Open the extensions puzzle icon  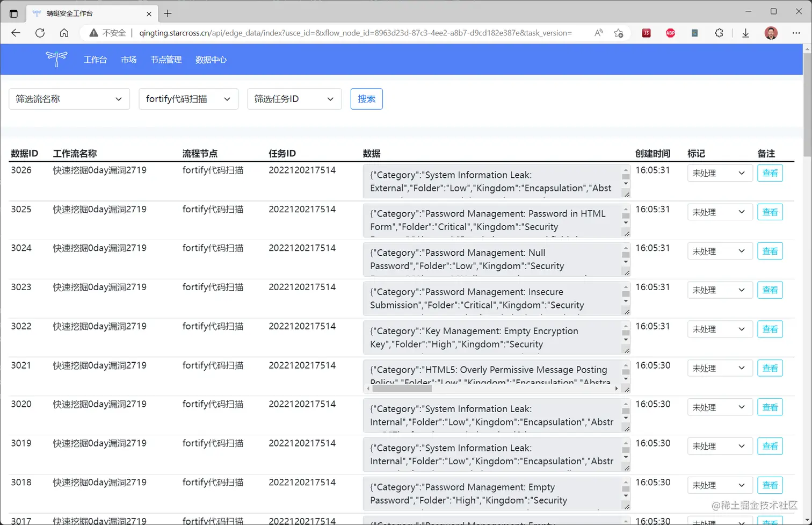click(719, 33)
